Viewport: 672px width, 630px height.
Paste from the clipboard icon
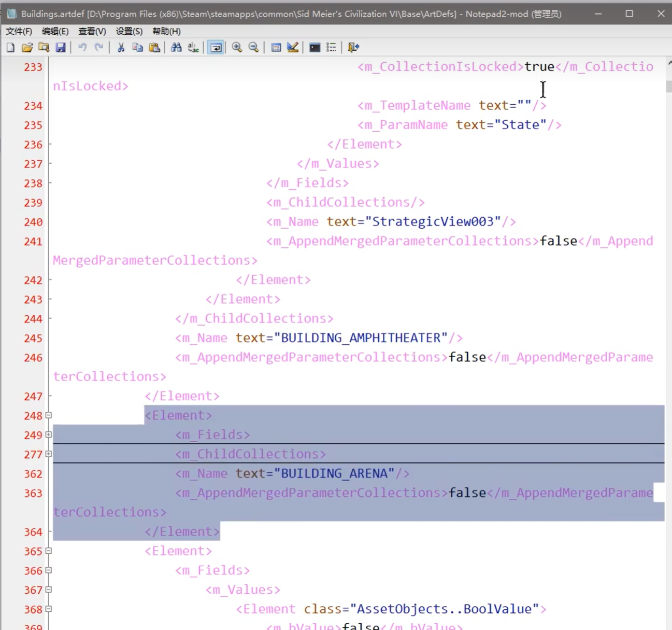pos(154,48)
